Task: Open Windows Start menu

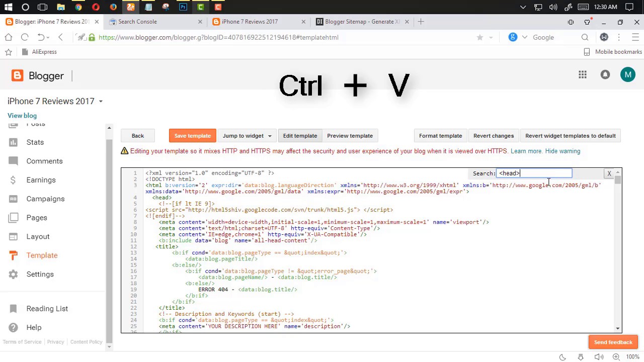Action: point(8,7)
